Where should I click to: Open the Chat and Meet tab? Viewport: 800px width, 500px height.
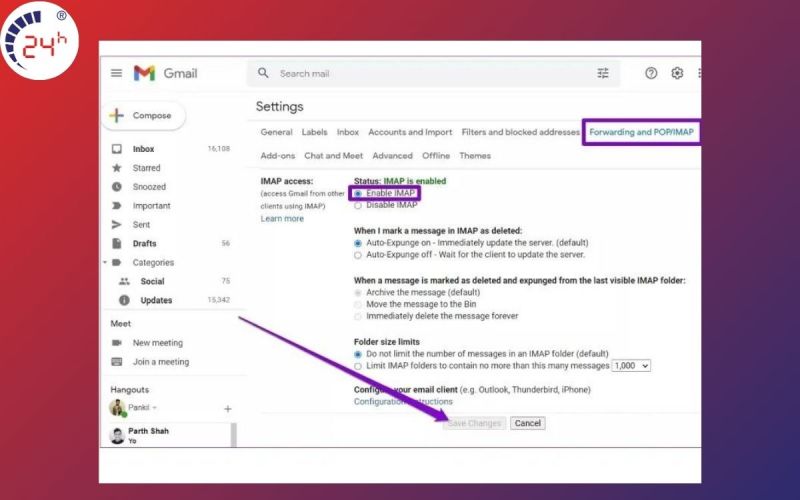pos(334,156)
